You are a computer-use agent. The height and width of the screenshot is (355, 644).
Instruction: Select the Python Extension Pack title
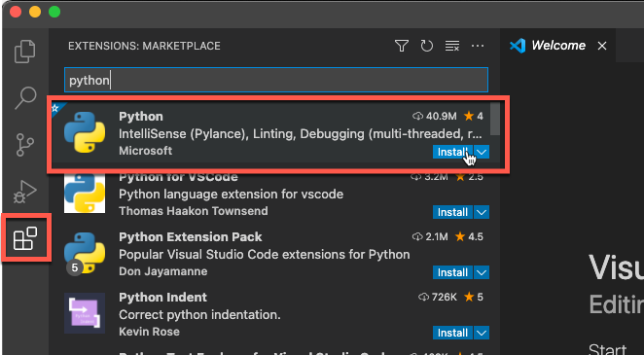pyautogui.click(x=190, y=236)
